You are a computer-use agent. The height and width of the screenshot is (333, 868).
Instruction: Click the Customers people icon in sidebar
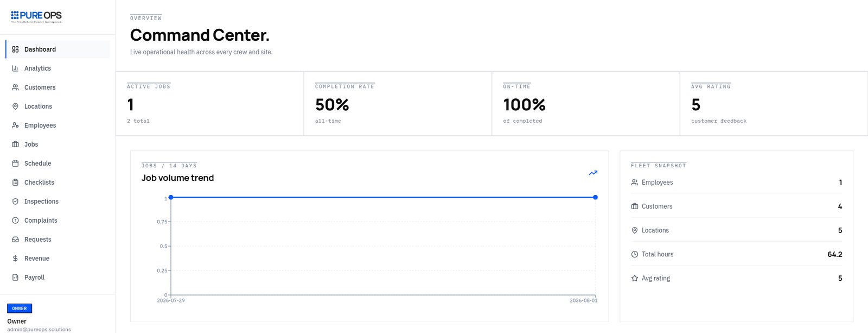[x=15, y=87]
